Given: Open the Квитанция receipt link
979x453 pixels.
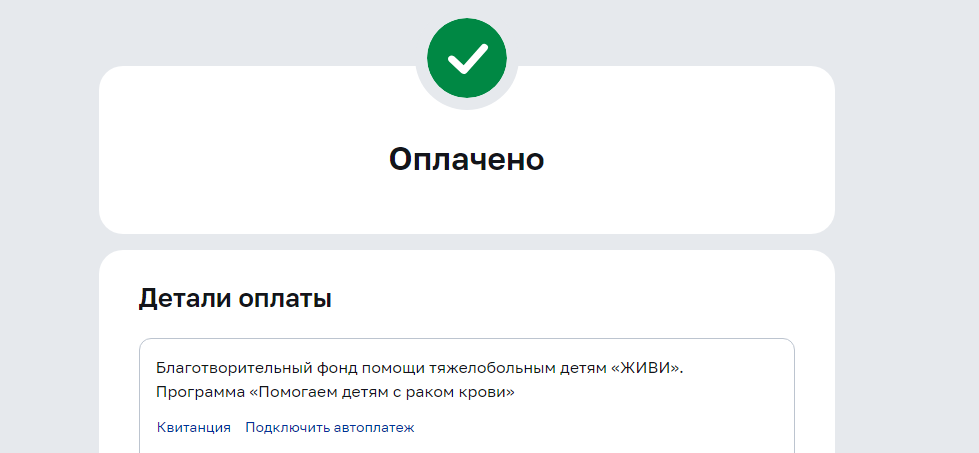Looking at the screenshot, I should pyautogui.click(x=194, y=427).
